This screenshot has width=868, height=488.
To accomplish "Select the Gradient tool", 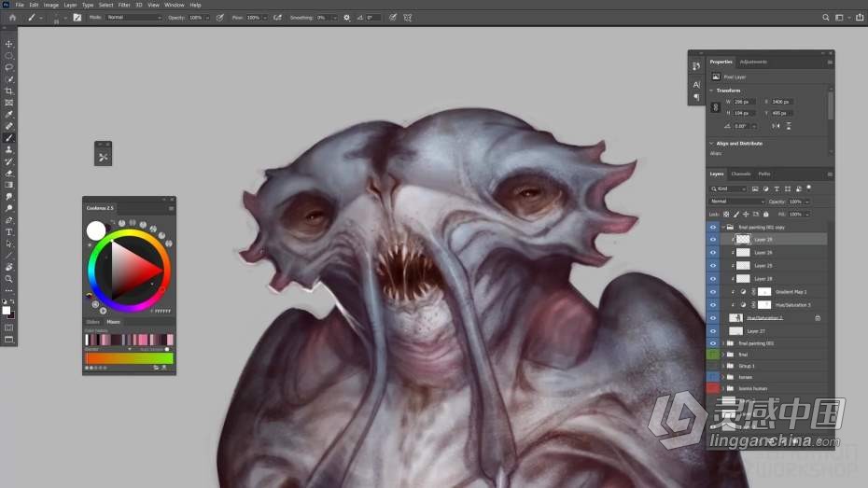I will (x=8, y=185).
